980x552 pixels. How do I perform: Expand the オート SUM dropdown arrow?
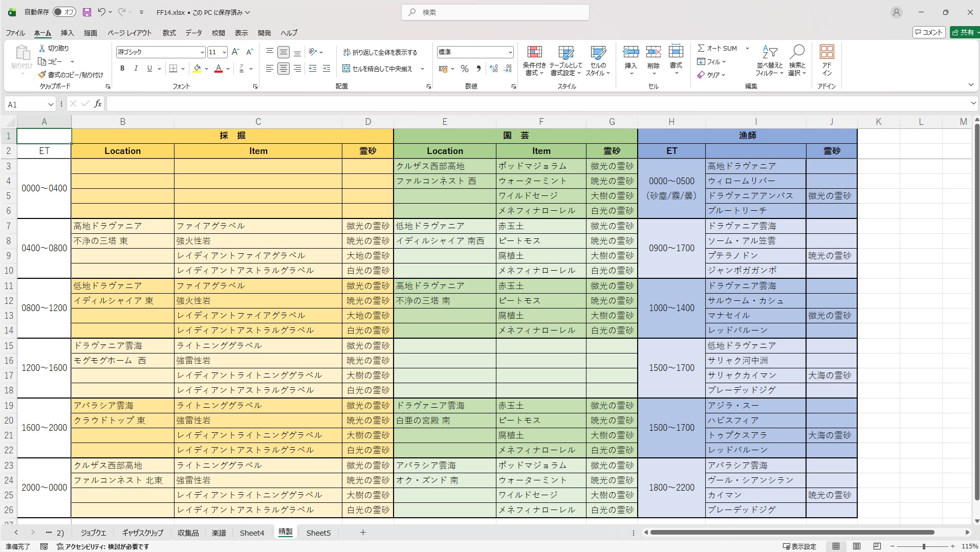pos(747,48)
